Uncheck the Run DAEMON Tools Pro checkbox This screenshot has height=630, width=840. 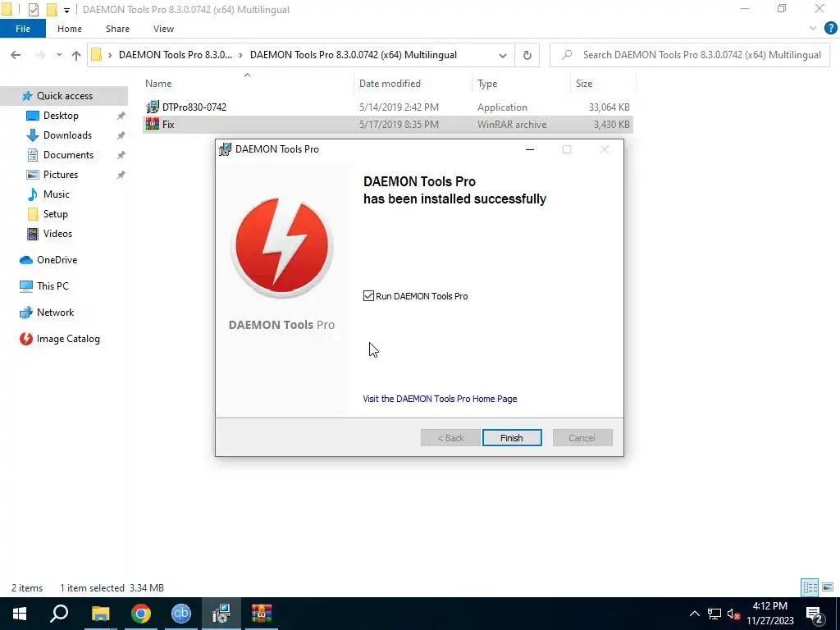368,295
